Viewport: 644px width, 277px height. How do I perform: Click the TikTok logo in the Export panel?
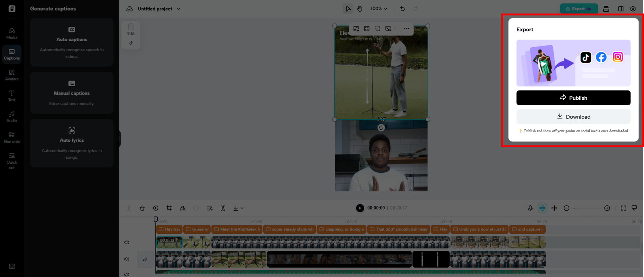tap(586, 57)
